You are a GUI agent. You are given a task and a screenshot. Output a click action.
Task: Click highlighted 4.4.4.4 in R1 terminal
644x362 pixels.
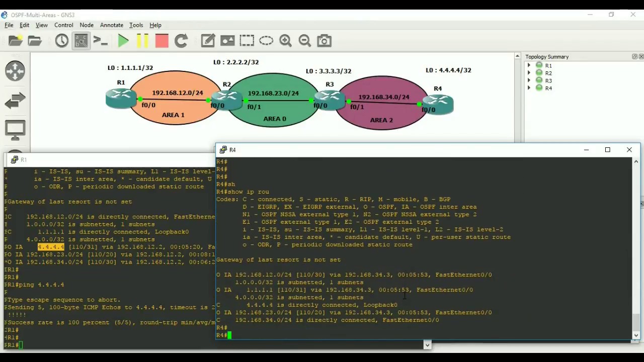click(51, 247)
